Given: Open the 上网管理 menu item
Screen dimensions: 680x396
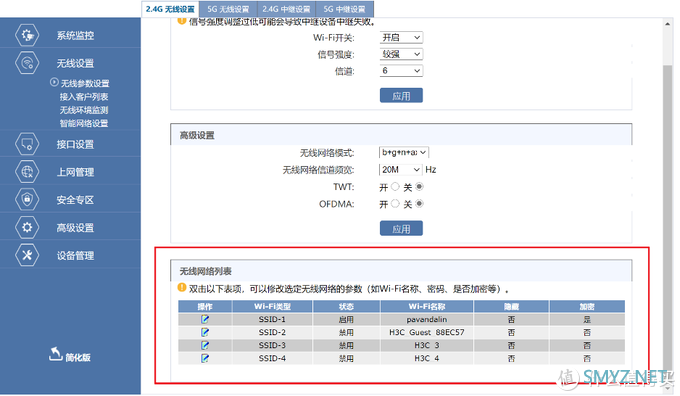Looking at the screenshot, I should 75,172.
